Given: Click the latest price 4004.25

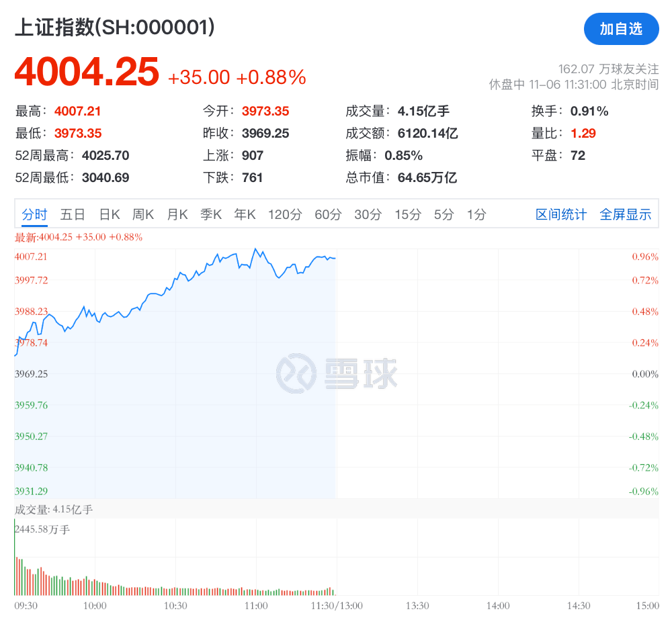Looking at the screenshot, I should 86,71.
